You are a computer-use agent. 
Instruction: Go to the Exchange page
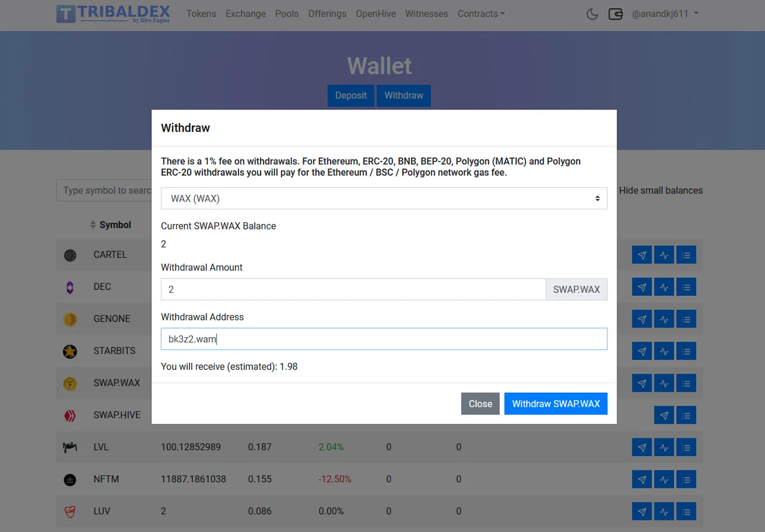(246, 14)
